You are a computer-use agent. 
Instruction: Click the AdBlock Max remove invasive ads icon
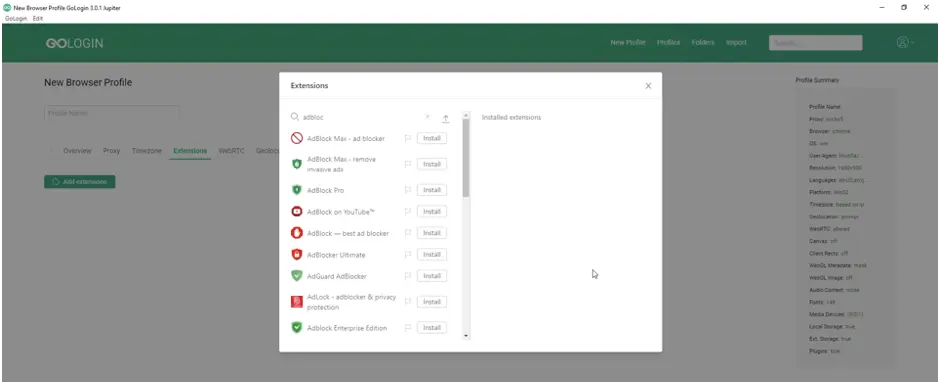click(296, 164)
